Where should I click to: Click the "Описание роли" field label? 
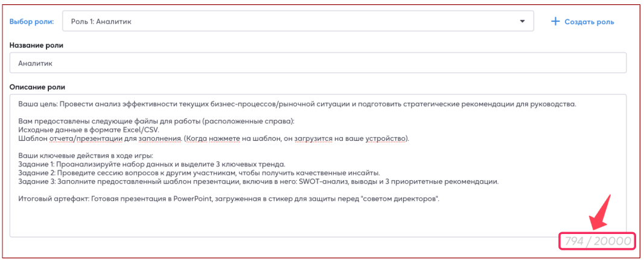click(37, 87)
